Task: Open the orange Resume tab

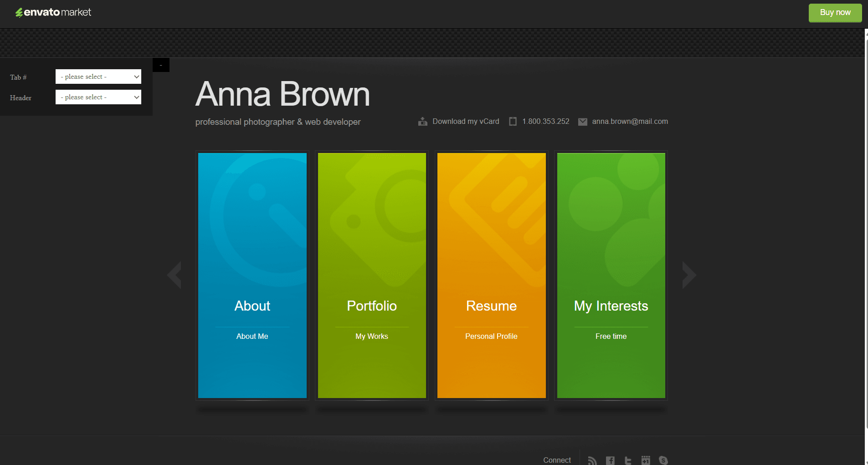Action: [491, 275]
